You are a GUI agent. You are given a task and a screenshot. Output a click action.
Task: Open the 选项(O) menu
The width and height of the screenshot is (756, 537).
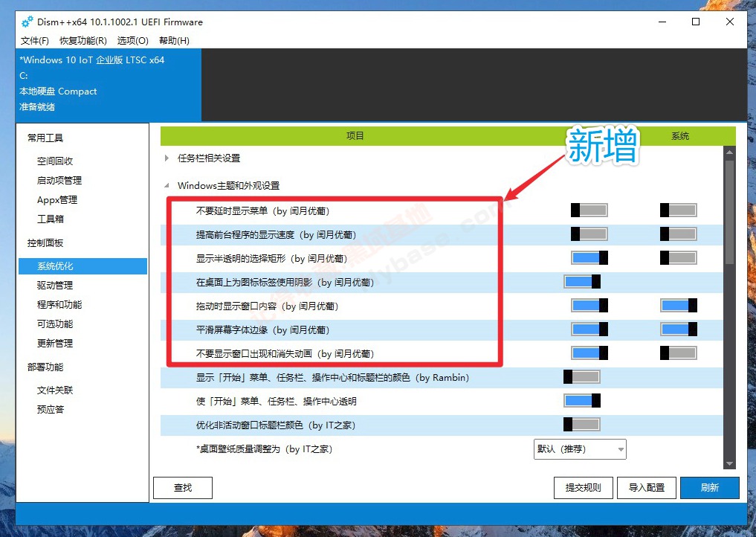pos(132,40)
